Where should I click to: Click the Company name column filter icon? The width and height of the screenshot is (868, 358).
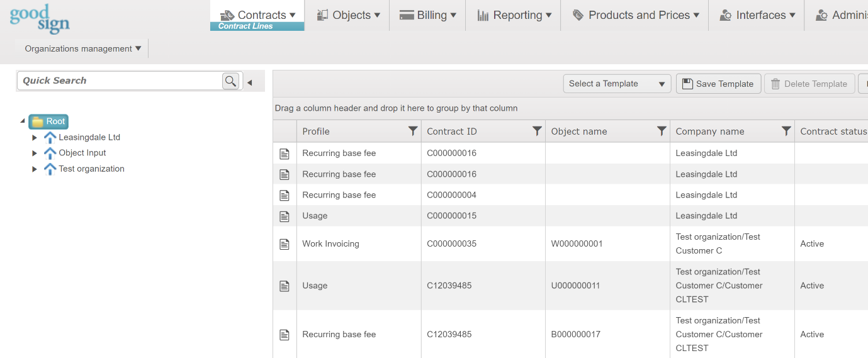point(786,131)
